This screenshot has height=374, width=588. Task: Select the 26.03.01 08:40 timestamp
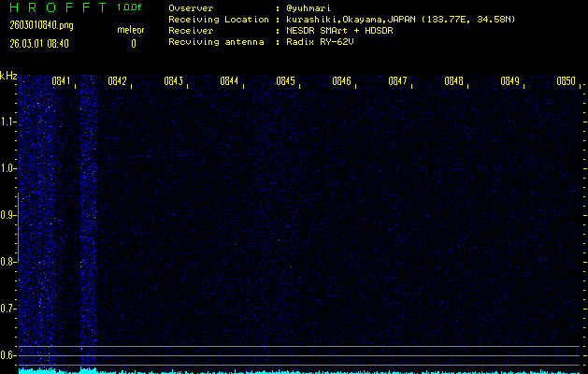[x=40, y=43]
